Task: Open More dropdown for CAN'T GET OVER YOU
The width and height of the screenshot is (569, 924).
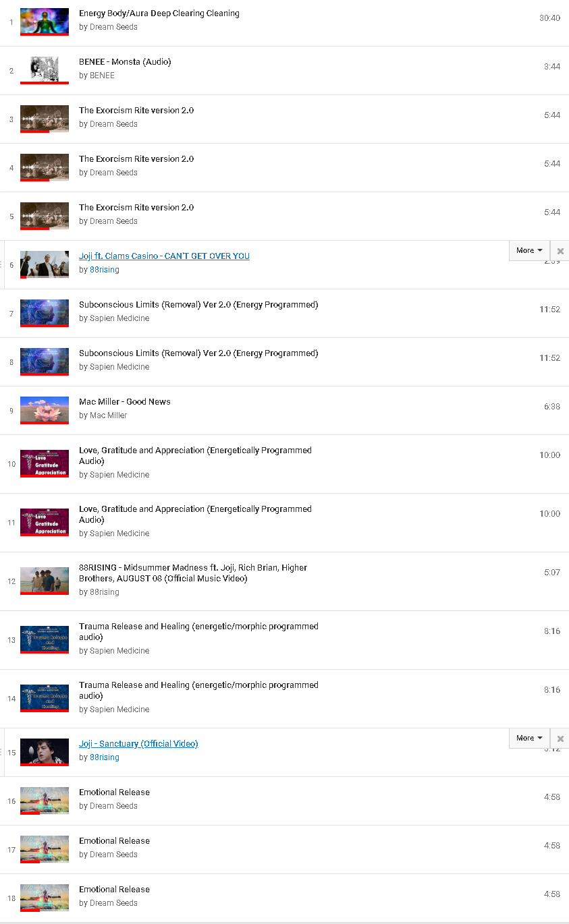Action: [529, 250]
